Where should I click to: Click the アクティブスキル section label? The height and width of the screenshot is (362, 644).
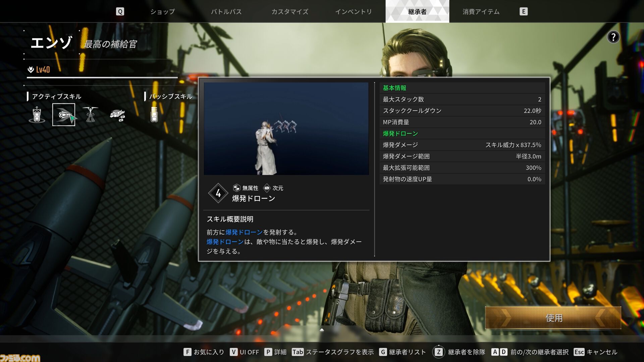(56, 97)
